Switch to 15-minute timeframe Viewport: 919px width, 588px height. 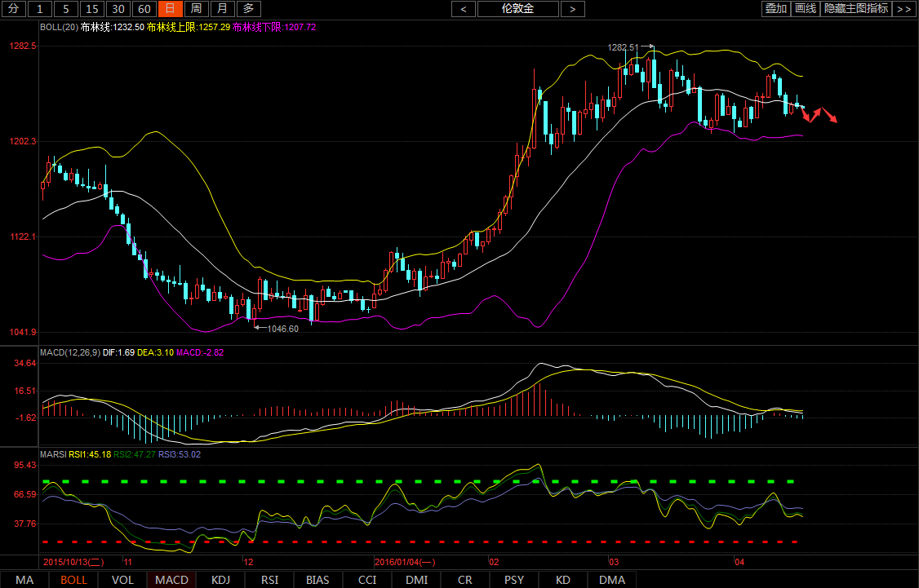coord(92,9)
